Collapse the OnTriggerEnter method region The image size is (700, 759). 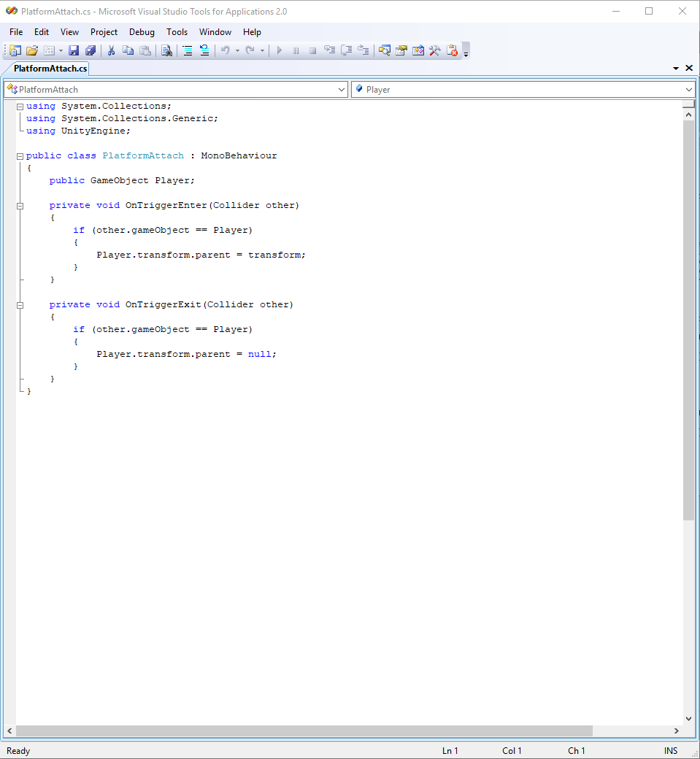tap(20, 205)
